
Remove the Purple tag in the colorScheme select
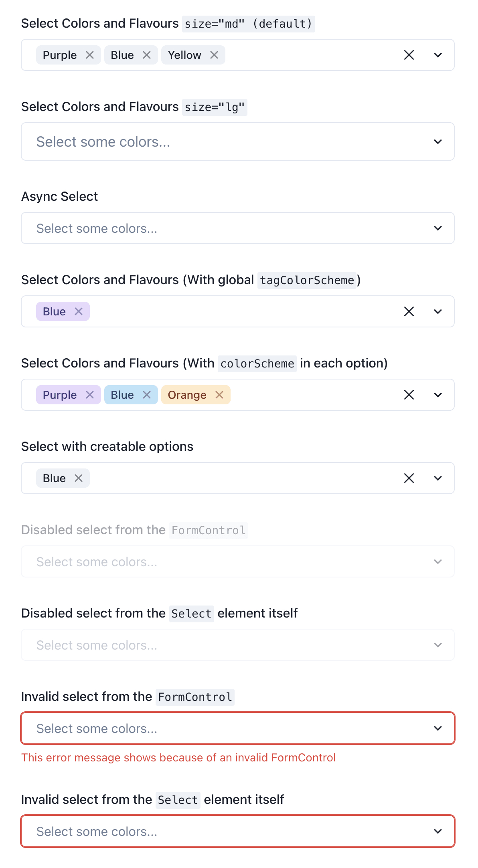coord(90,395)
